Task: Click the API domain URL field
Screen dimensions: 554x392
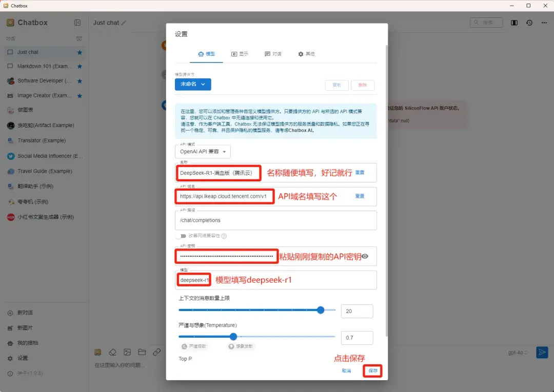Action: [275, 197]
